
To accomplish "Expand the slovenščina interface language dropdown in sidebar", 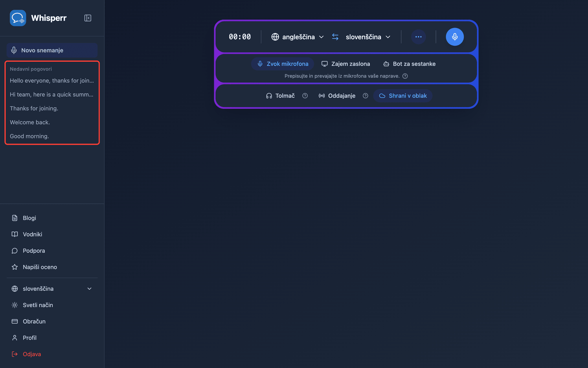I will point(52,289).
